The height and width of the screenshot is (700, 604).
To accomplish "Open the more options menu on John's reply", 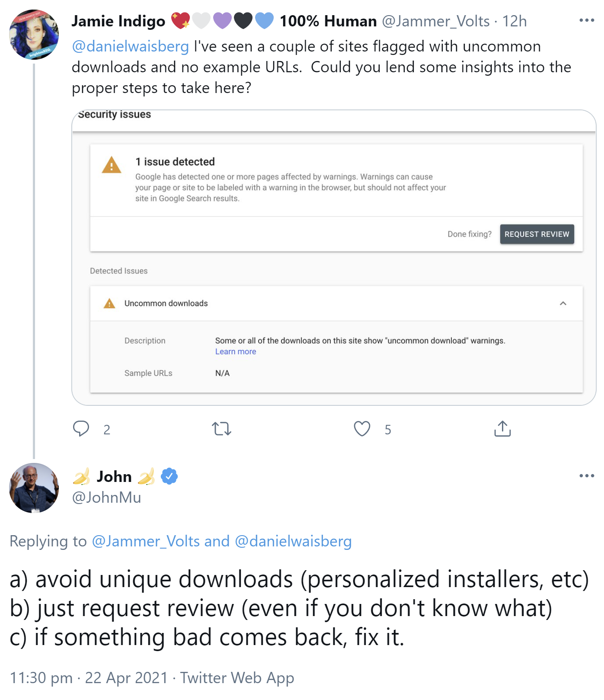I will pyautogui.click(x=586, y=476).
